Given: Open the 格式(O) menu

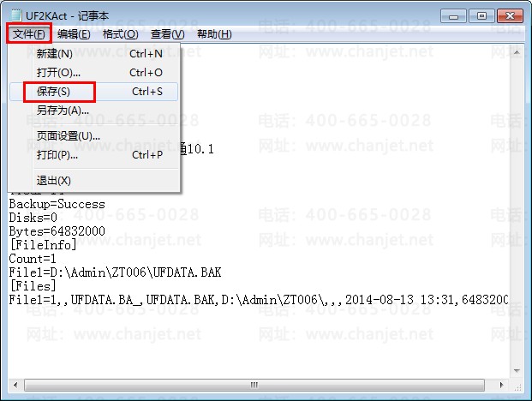Looking at the screenshot, I should 121,34.
